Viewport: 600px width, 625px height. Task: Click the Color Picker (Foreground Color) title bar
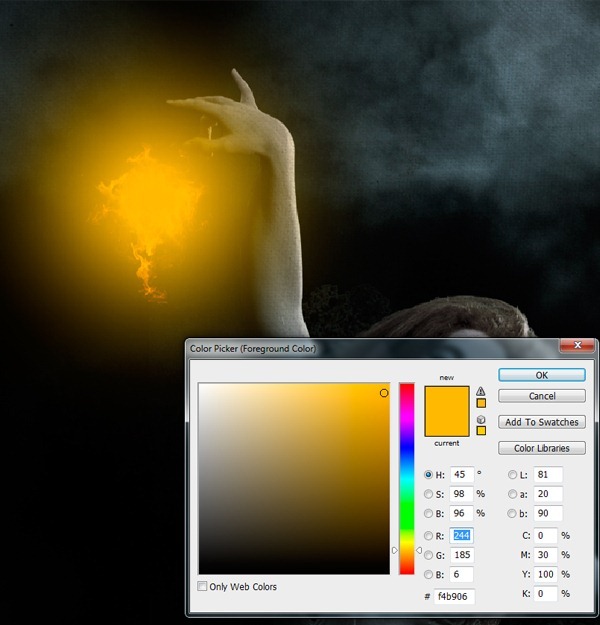(371, 348)
